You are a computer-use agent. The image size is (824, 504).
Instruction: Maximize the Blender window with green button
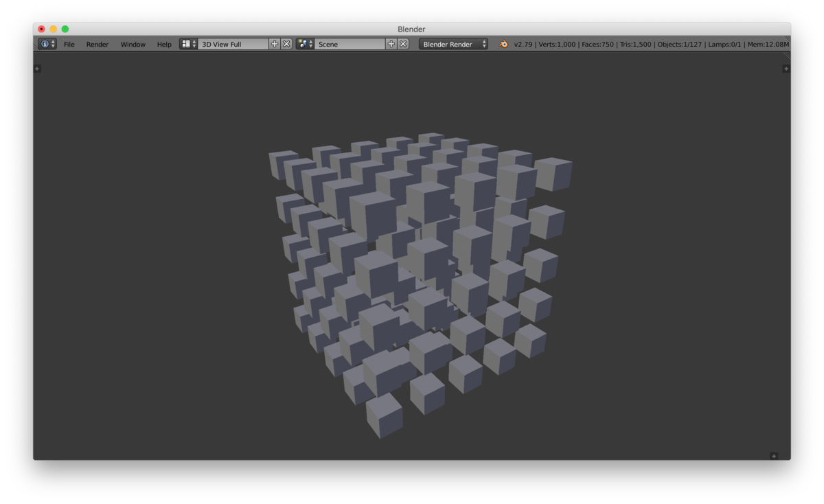click(x=65, y=29)
